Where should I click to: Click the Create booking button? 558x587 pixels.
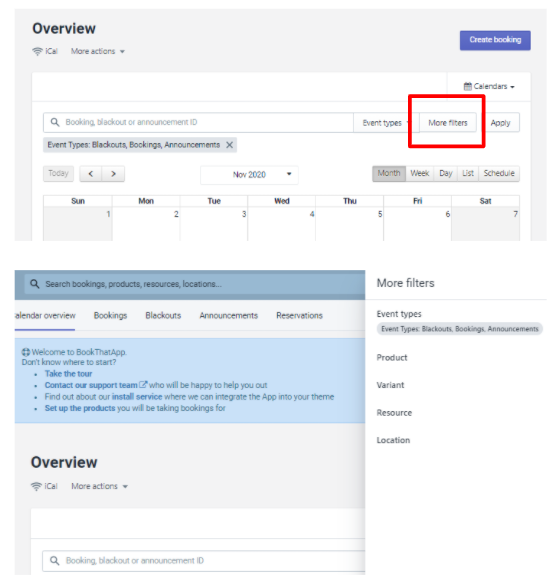tap(495, 40)
